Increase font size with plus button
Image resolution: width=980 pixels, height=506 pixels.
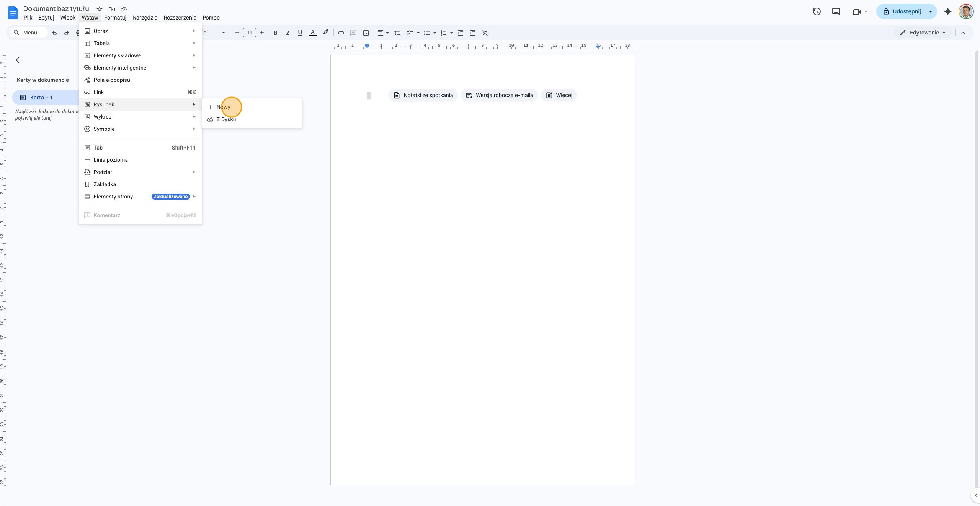[262, 33]
